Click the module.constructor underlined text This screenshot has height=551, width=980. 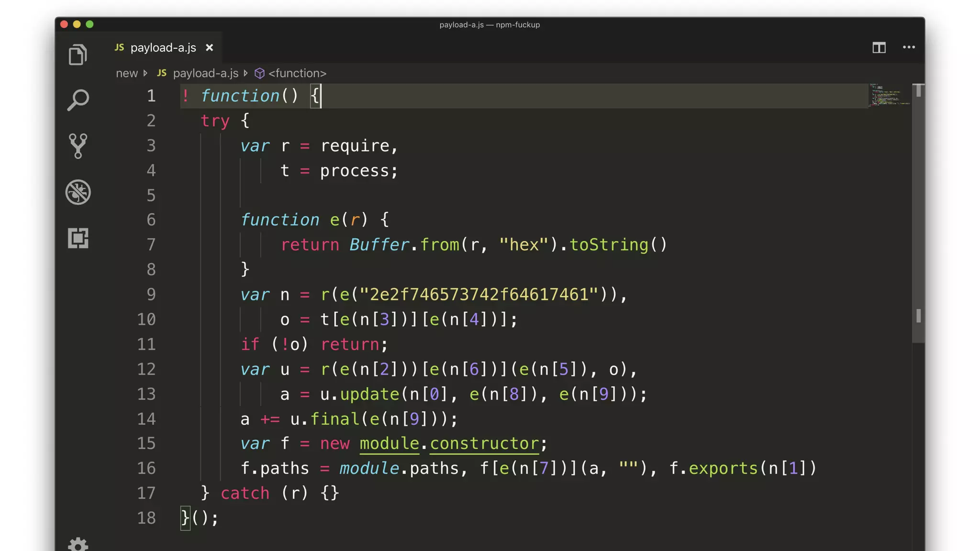449,443
